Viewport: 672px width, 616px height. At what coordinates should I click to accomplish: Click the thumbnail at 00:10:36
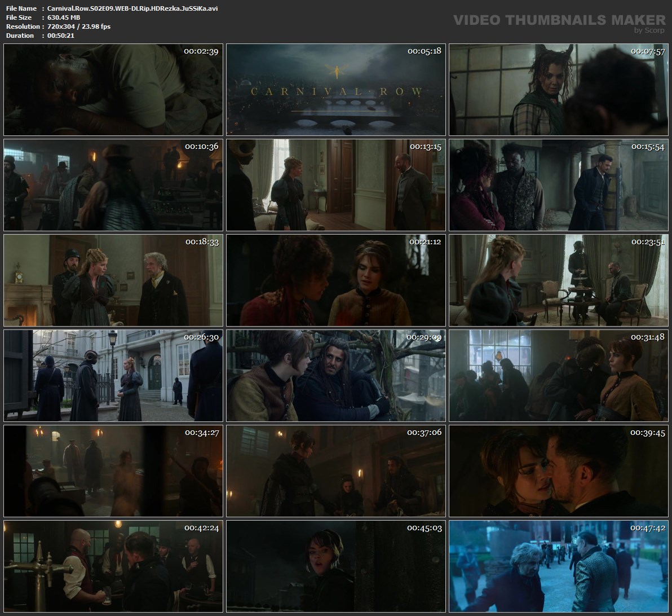(x=113, y=185)
